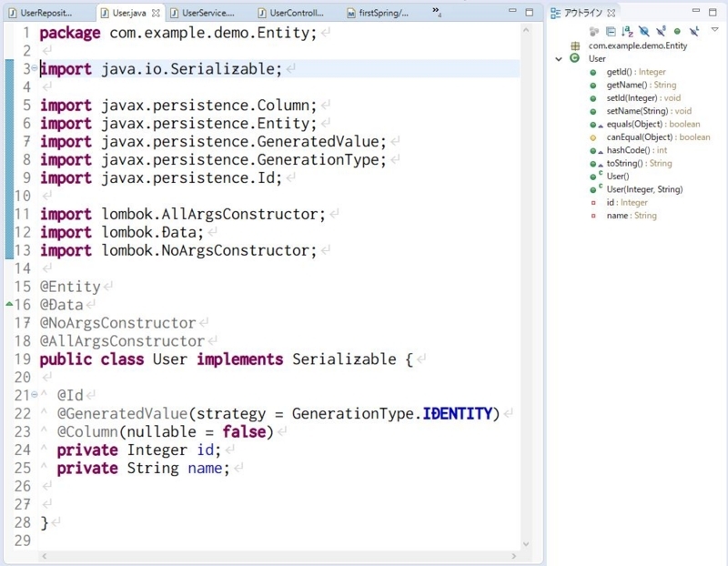The width and height of the screenshot is (728, 566).
Task: Click @AllArgsConstructor on line 18
Action: [122, 341]
